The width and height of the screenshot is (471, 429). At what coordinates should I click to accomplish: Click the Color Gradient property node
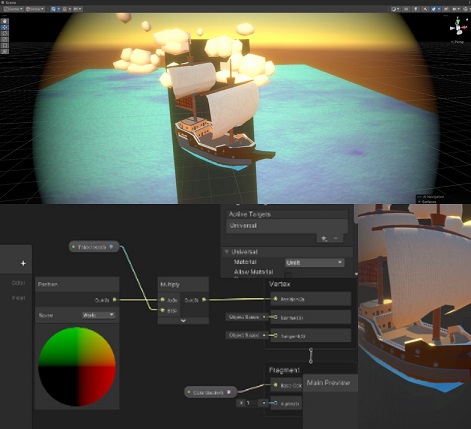(x=210, y=392)
